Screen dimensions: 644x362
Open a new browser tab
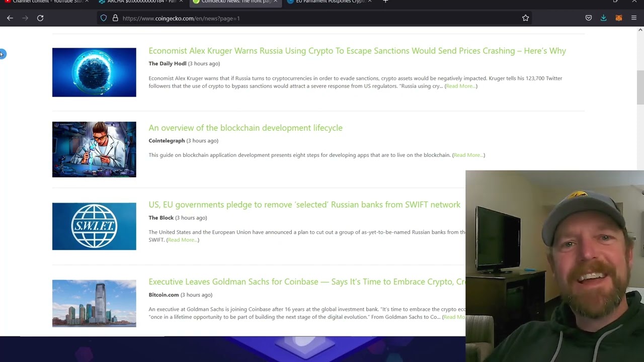(385, 2)
